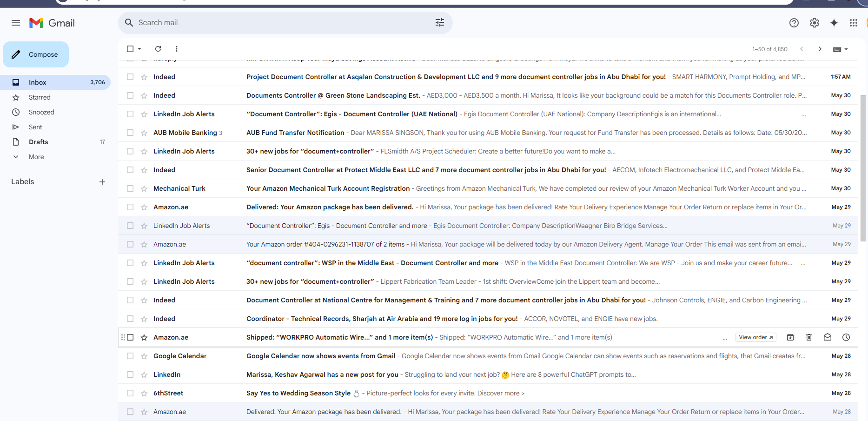Open the Senior Document Controller Protect Middle East email
The width and height of the screenshot is (868, 421).
pos(488,170)
